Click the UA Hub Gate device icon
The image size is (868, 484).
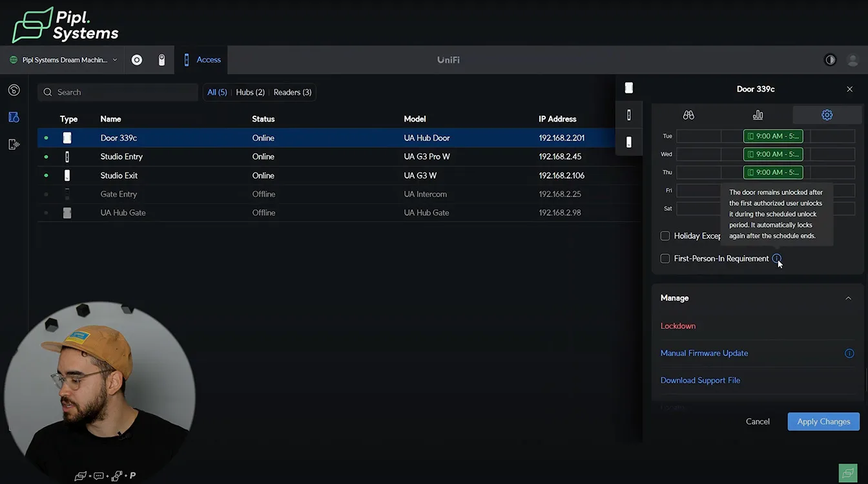point(67,213)
